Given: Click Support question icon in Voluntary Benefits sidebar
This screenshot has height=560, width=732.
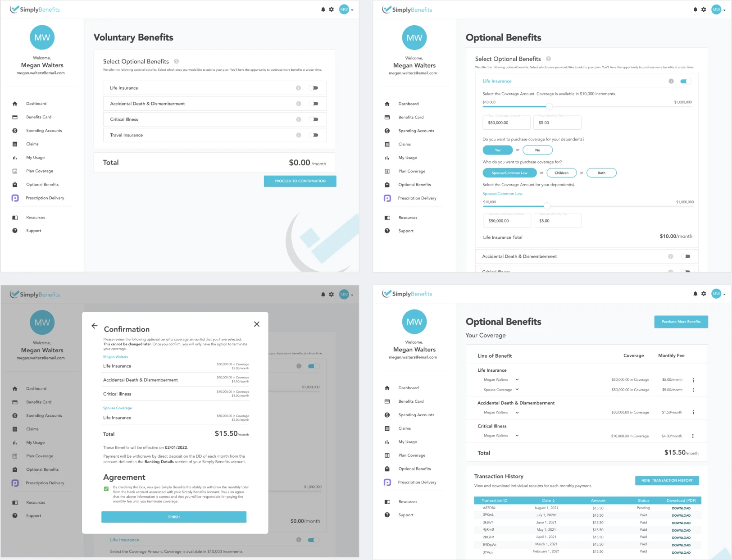Looking at the screenshot, I should [x=15, y=231].
